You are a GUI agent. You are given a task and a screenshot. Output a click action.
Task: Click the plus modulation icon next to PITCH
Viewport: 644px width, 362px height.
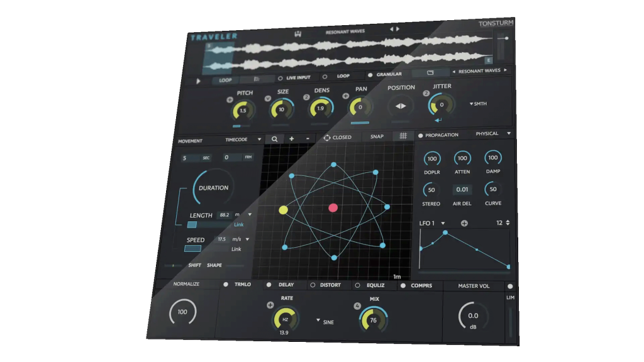point(230,100)
